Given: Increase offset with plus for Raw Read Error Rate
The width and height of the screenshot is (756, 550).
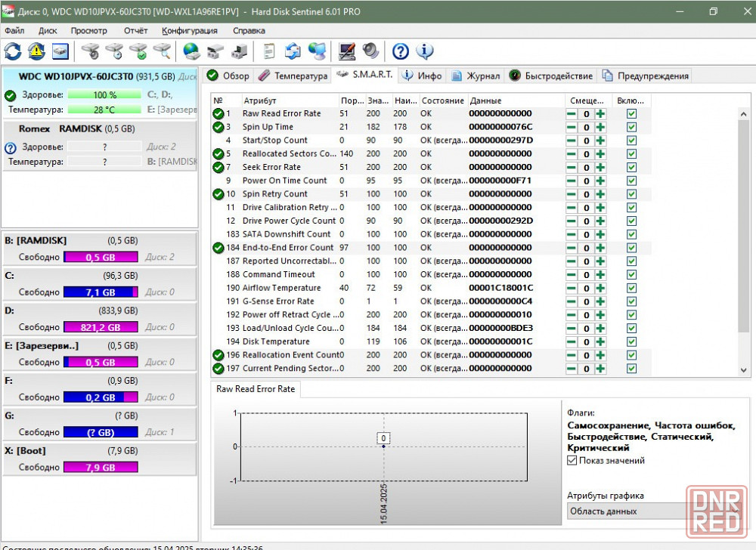Looking at the screenshot, I should tap(600, 114).
